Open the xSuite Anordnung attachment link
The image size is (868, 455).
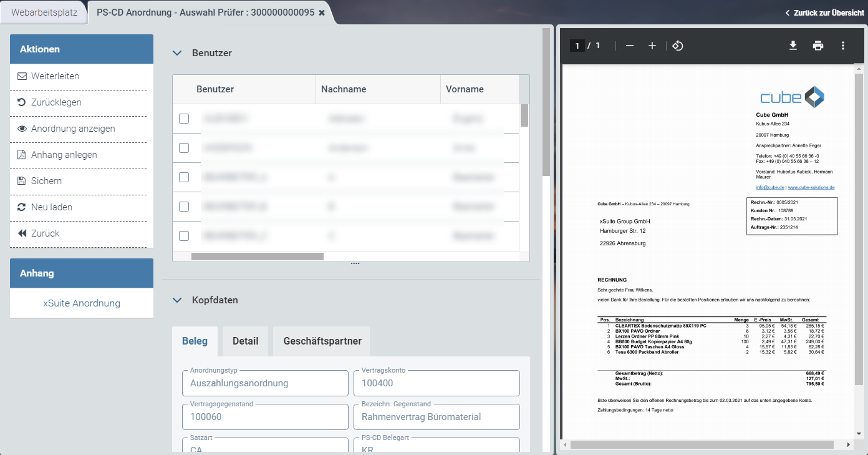[x=82, y=303]
